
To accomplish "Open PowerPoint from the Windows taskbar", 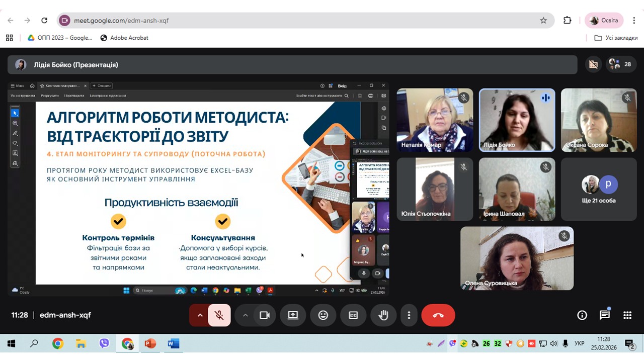I will pos(150,344).
